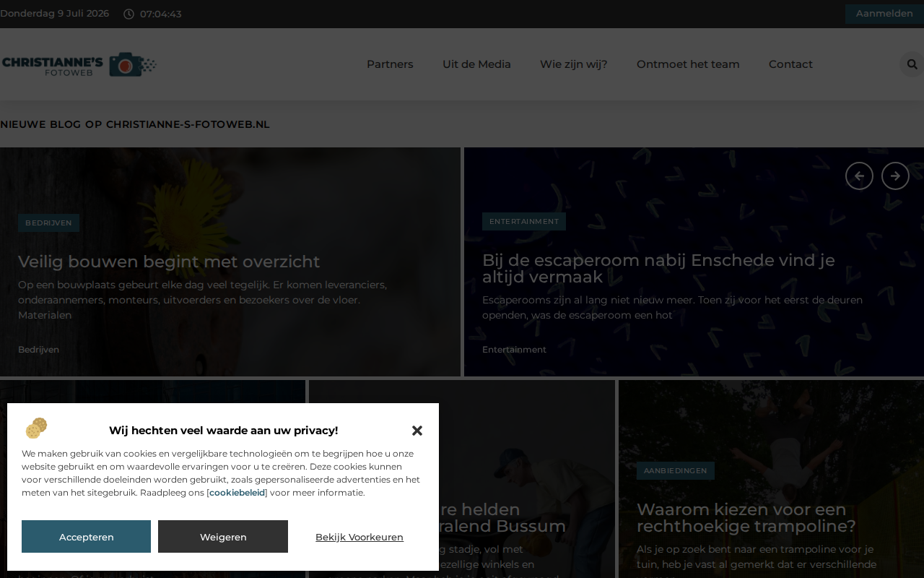This screenshot has height=578, width=924.
Task: Open the cookiebeleid link
Action: click(x=237, y=493)
